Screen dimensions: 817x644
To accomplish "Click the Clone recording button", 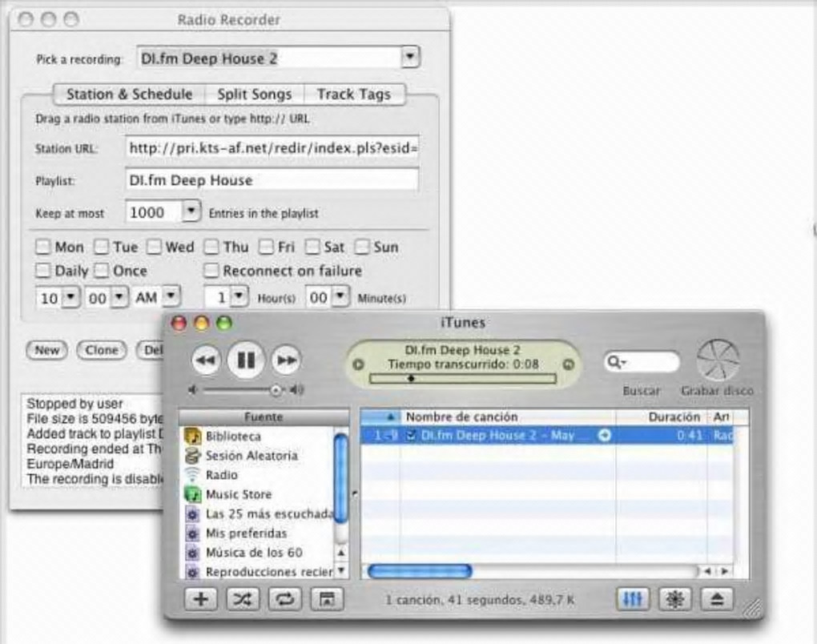I will [x=102, y=350].
